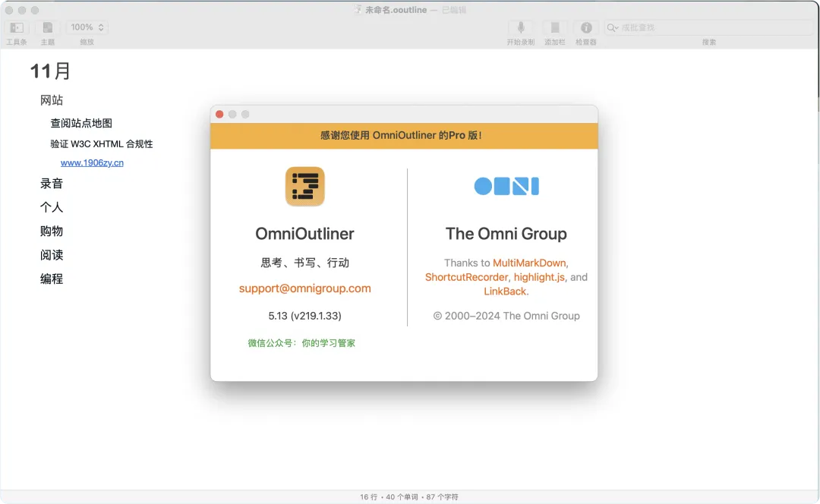The width and height of the screenshot is (820, 504).
Task: Focus the search input field
Action: point(708,27)
